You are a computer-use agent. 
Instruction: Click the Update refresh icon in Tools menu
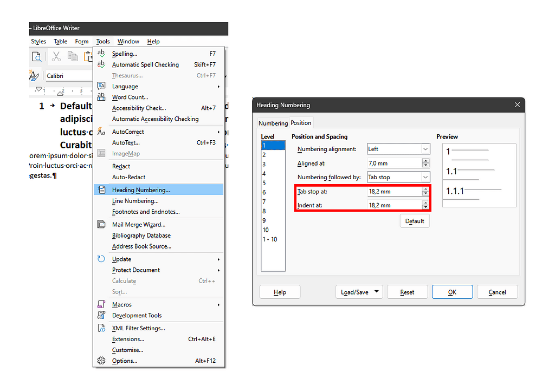[101, 259]
